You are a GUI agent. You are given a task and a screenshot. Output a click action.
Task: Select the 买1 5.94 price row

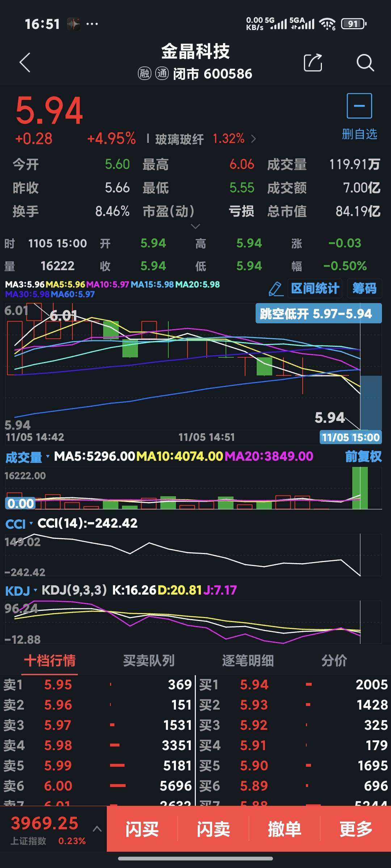pos(294,685)
